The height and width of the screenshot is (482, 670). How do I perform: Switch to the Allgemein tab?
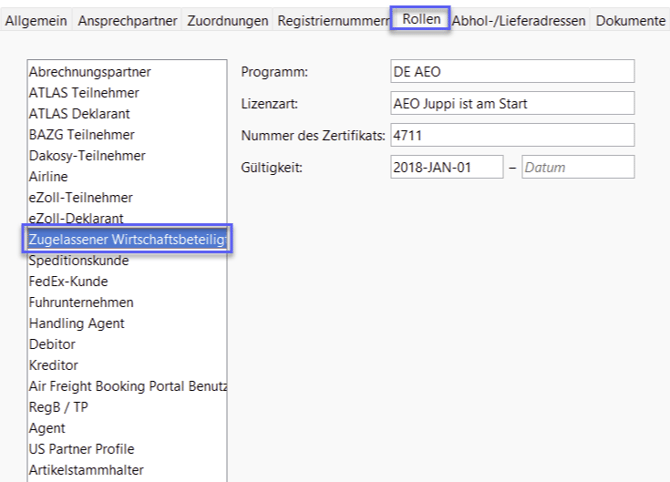pos(35,20)
